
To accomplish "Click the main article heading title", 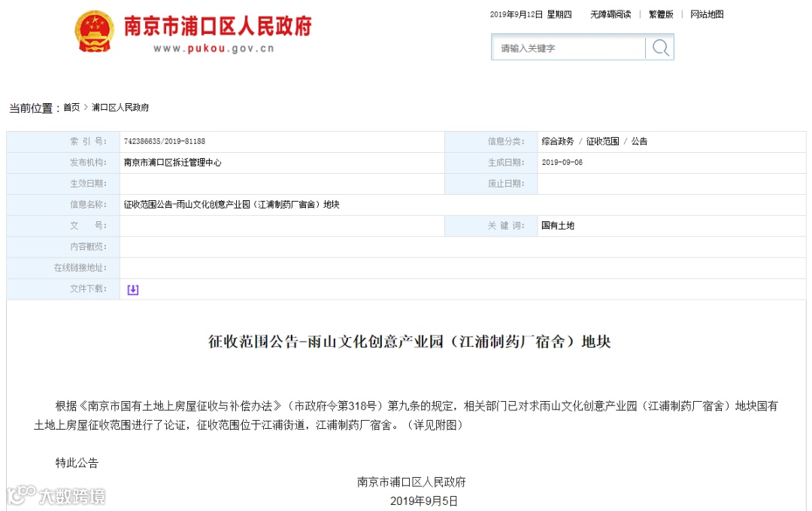I will (410, 342).
